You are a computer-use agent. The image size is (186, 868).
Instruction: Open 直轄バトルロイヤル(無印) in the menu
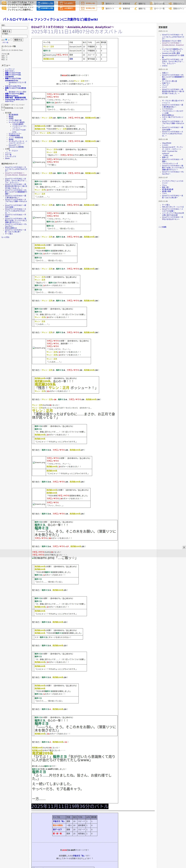[14, 94]
